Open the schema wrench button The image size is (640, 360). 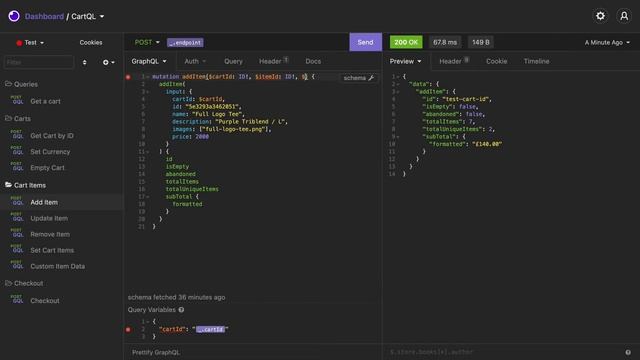point(358,78)
